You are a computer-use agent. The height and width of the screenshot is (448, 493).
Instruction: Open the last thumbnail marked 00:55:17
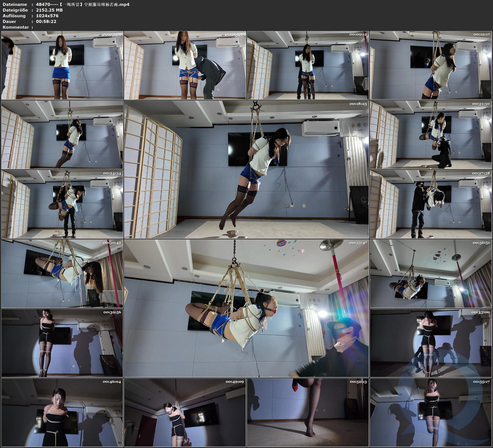(x=431, y=412)
